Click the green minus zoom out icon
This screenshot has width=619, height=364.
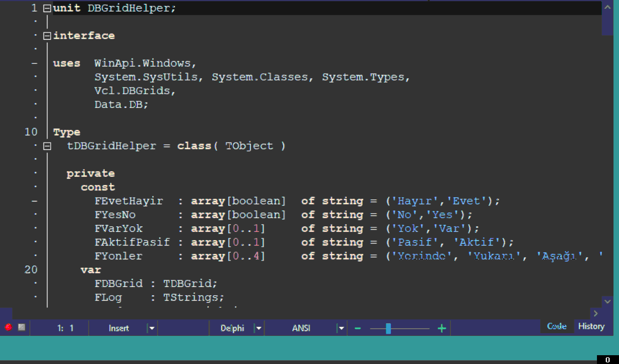coord(358,328)
